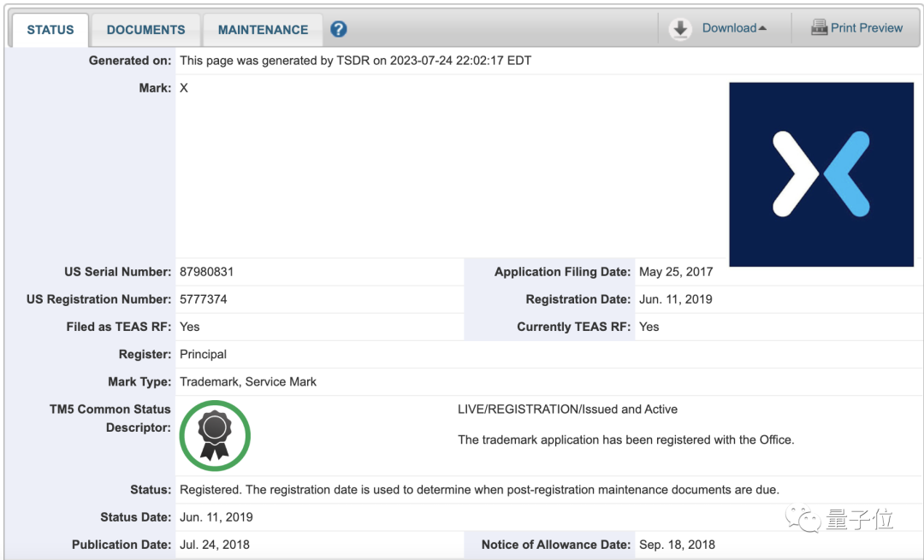Open the STATUS tab
Screen dimensions: 924x560
click(50, 30)
